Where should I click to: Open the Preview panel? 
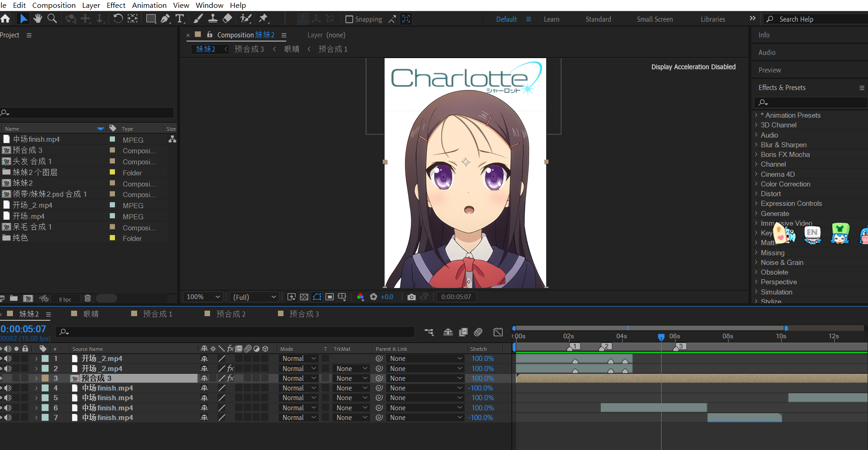pyautogui.click(x=770, y=70)
